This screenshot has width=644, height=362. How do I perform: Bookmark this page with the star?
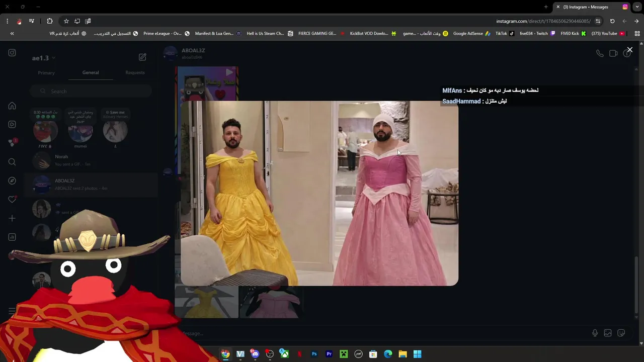coord(66,21)
